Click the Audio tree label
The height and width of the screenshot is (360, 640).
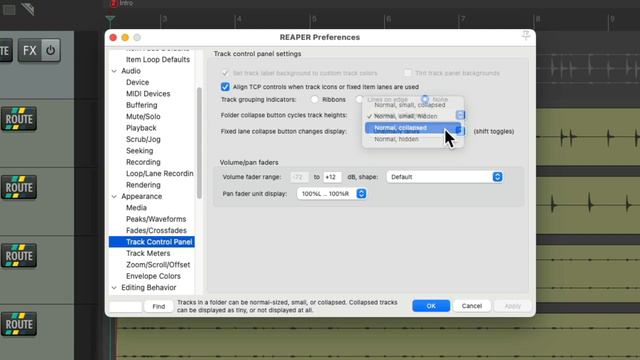131,71
